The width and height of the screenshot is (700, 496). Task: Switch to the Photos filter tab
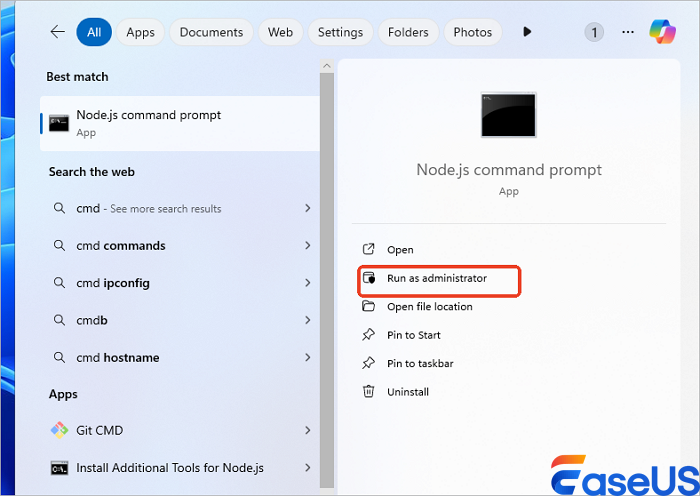pyautogui.click(x=473, y=32)
